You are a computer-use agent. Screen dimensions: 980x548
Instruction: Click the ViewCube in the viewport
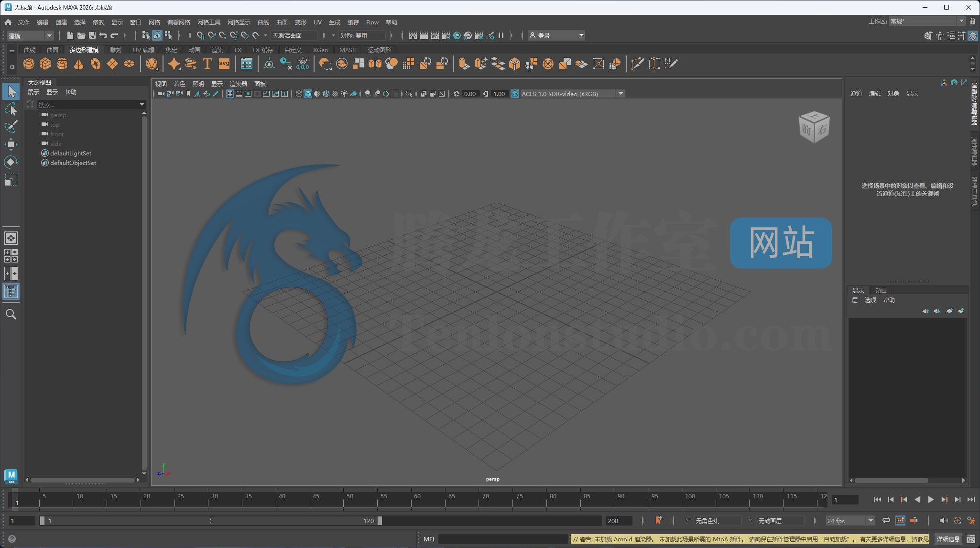(814, 127)
